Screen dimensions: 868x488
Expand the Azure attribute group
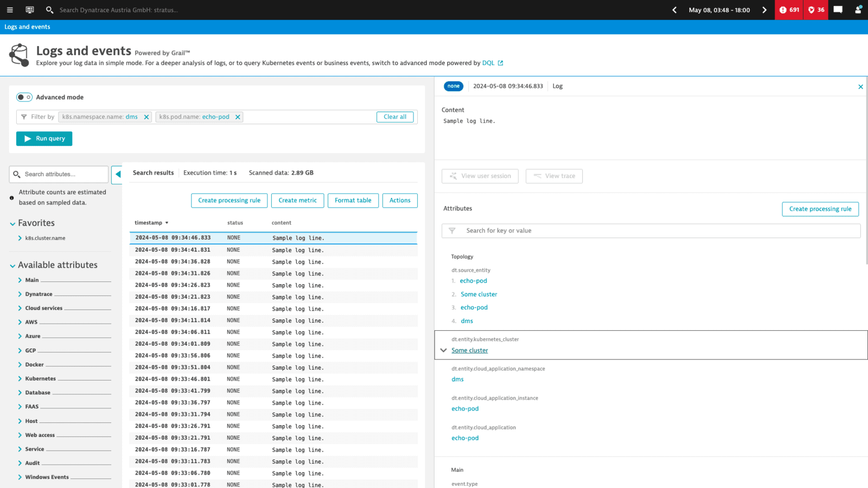click(x=20, y=336)
